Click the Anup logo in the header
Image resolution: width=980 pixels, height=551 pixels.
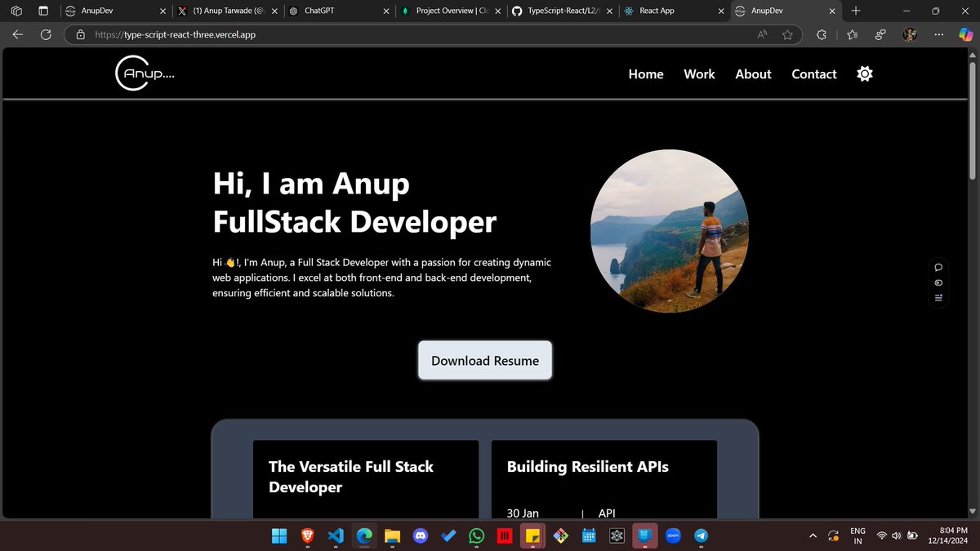pos(145,73)
